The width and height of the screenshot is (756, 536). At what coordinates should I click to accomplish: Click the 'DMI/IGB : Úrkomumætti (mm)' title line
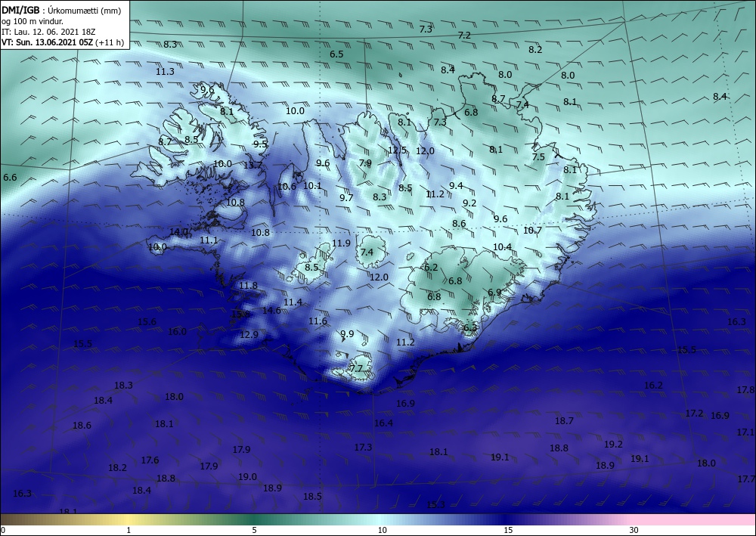[62, 10]
